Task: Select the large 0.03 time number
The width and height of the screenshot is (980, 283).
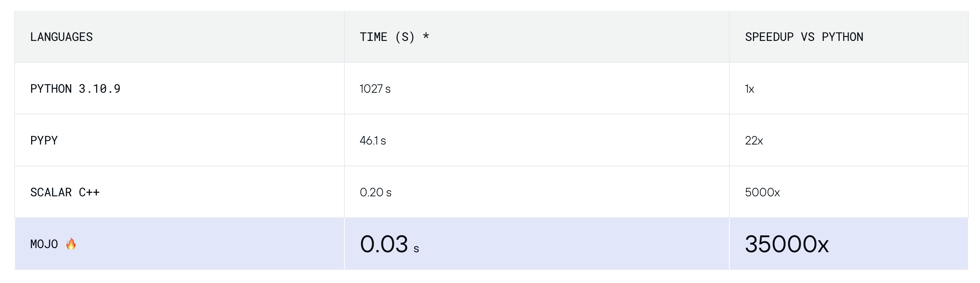Action: (383, 244)
